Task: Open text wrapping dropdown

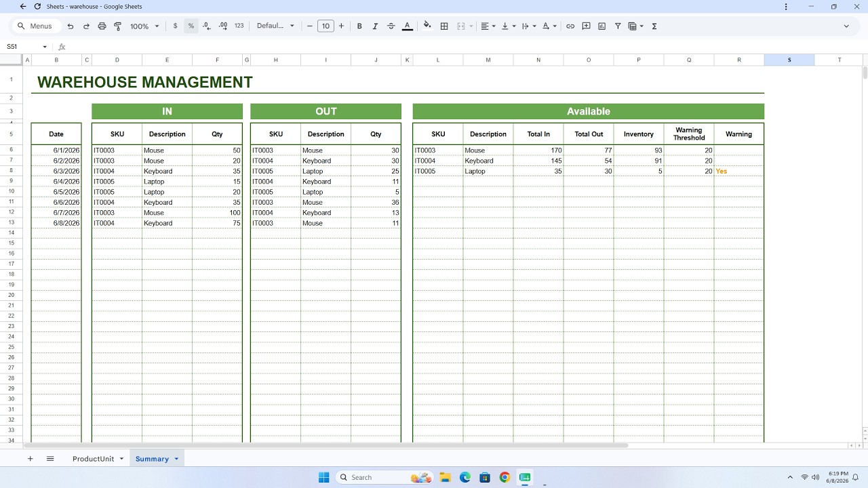Action: point(529,26)
